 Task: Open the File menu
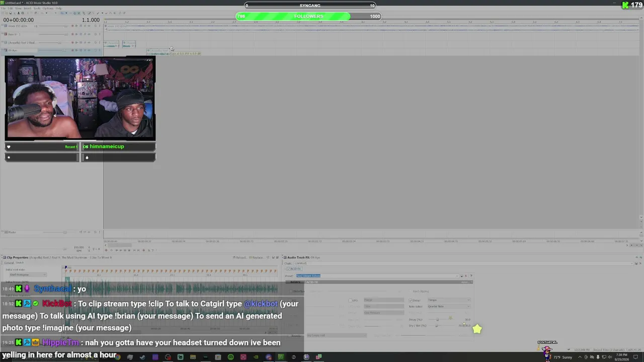[4, 9]
